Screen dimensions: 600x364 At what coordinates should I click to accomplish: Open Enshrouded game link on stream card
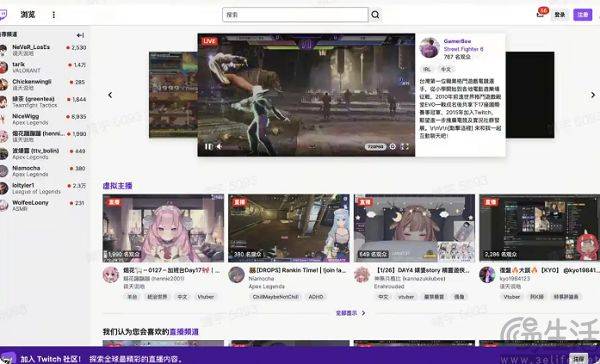(x=389, y=286)
